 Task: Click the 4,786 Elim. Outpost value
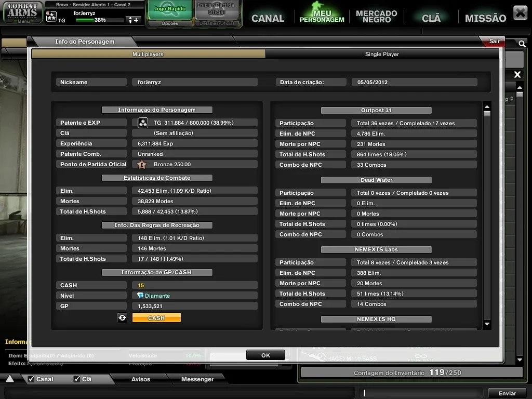[x=414, y=134]
